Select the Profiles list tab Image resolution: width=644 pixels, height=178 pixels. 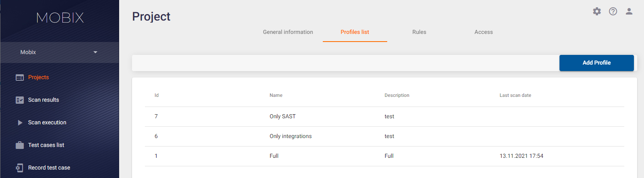(x=355, y=32)
